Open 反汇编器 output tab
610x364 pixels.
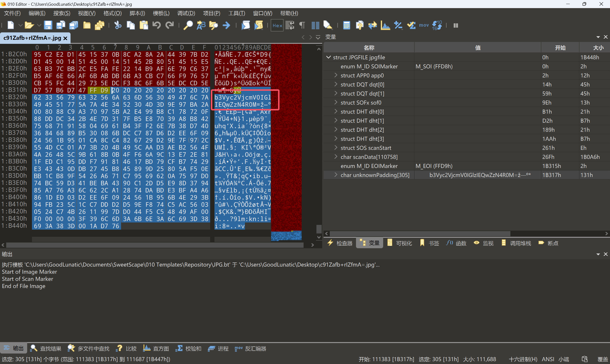250,348
